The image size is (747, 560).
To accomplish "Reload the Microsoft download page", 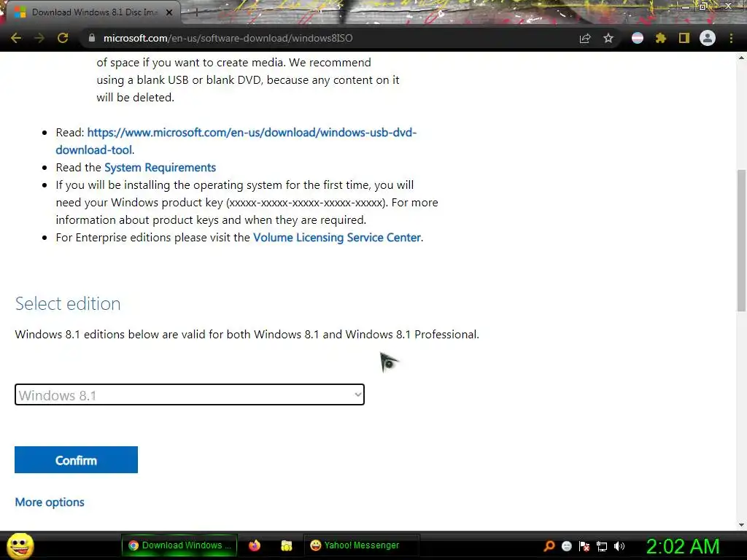I will [x=63, y=38].
